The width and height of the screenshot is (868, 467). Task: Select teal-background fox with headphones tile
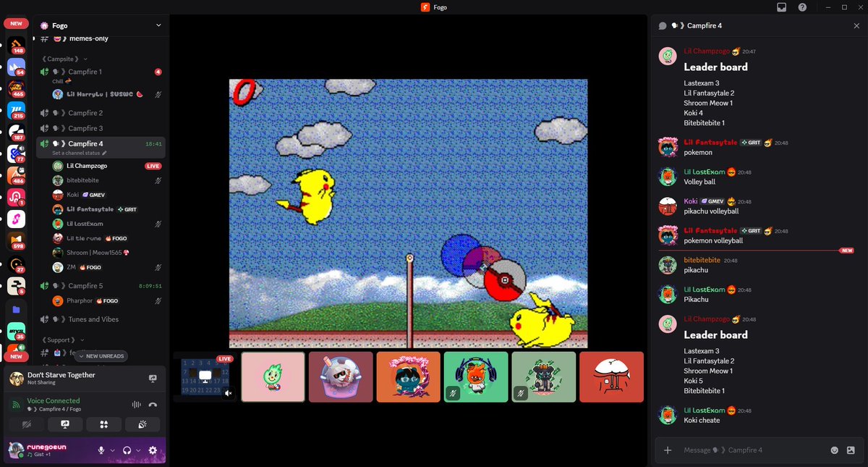click(476, 376)
